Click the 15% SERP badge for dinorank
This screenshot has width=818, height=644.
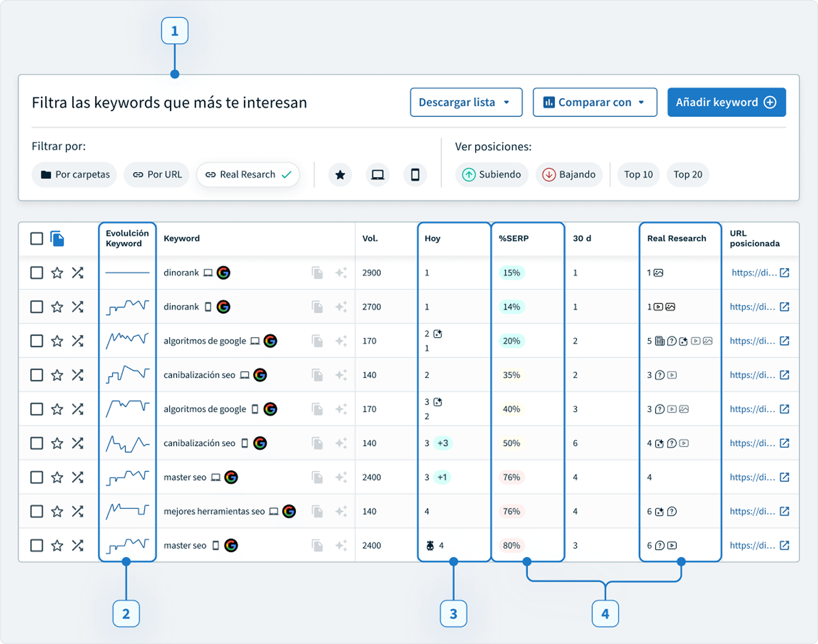tap(511, 273)
